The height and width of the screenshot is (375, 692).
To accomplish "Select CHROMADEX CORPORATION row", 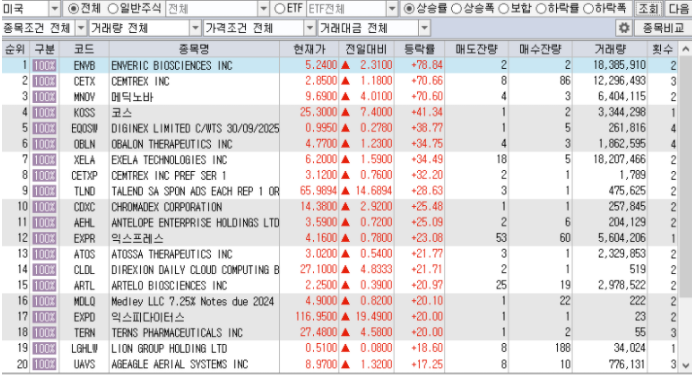I will pos(339,207).
